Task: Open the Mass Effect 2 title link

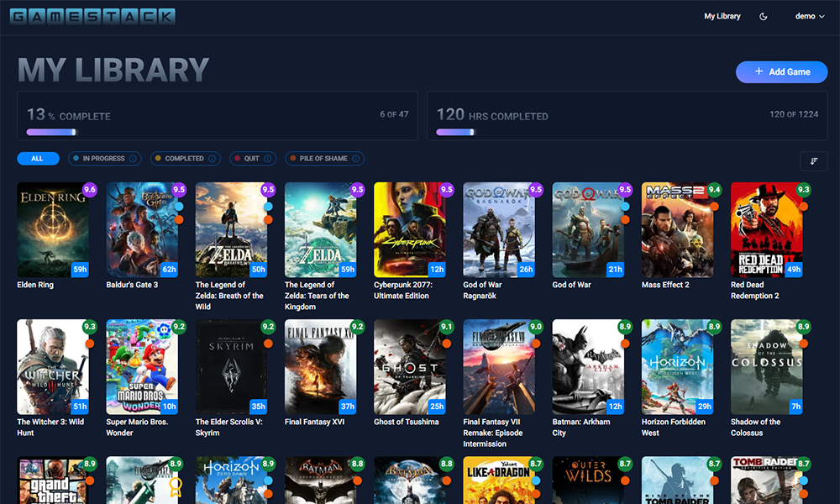Action: (x=665, y=285)
